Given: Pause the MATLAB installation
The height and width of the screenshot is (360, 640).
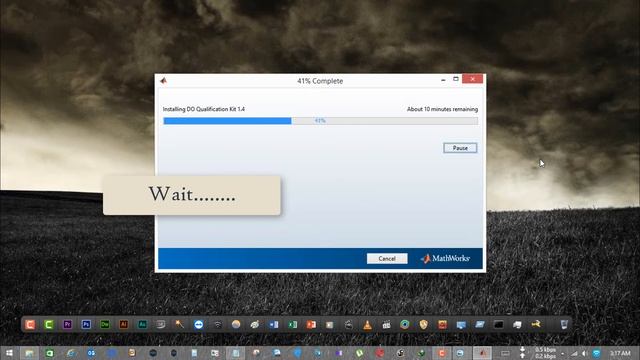Looking at the screenshot, I should [460, 148].
